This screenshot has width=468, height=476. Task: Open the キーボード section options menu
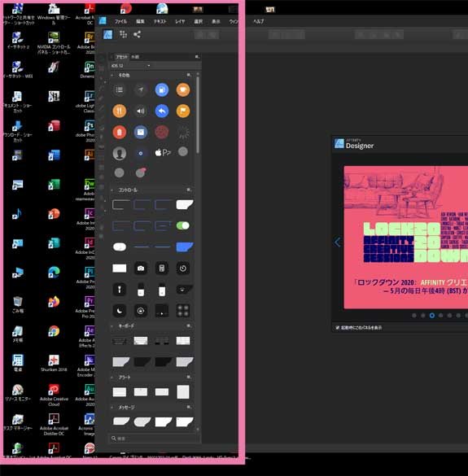[x=189, y=325]
